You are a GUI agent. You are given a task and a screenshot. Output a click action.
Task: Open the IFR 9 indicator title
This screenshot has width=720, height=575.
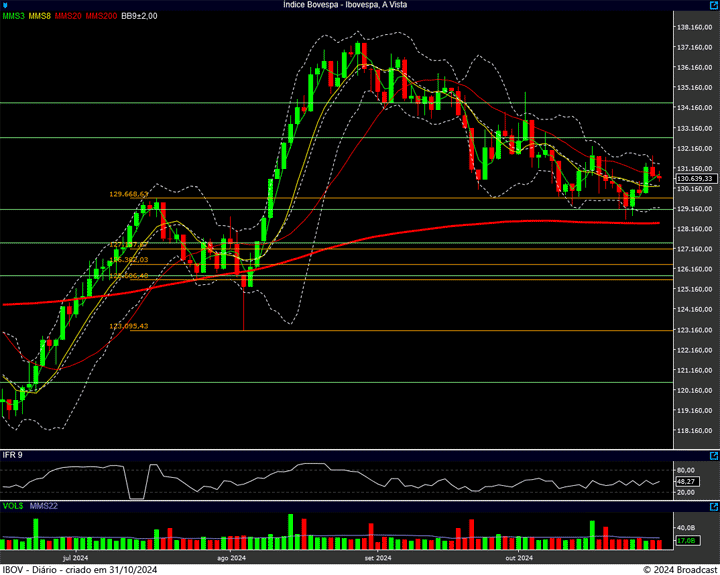[12, 456]
